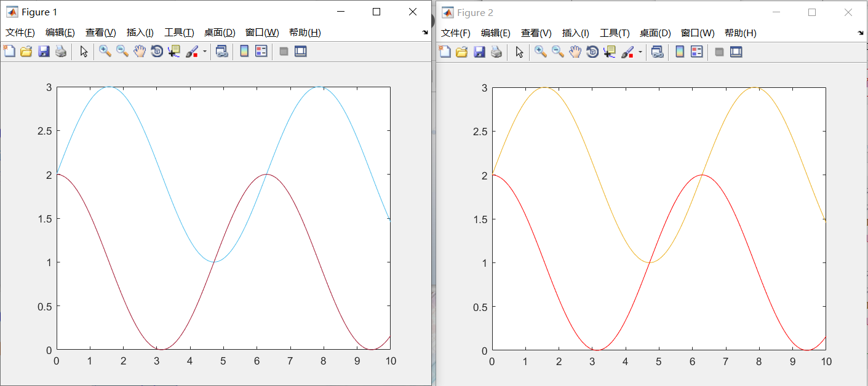Select Zoom In tool in Figure 1
Screen dimensions: 868x386
105,52
